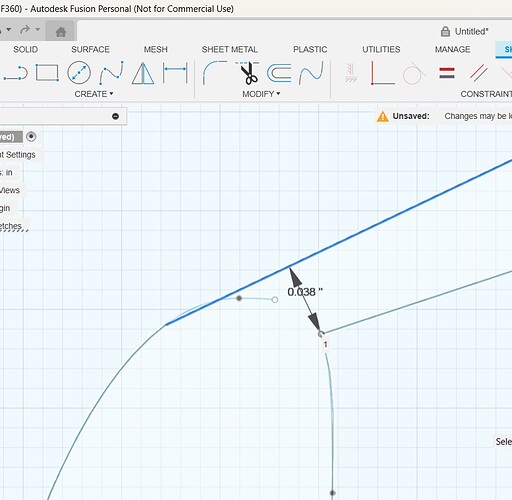Select the Rectangle sketch tool

(x=47, y=73)
